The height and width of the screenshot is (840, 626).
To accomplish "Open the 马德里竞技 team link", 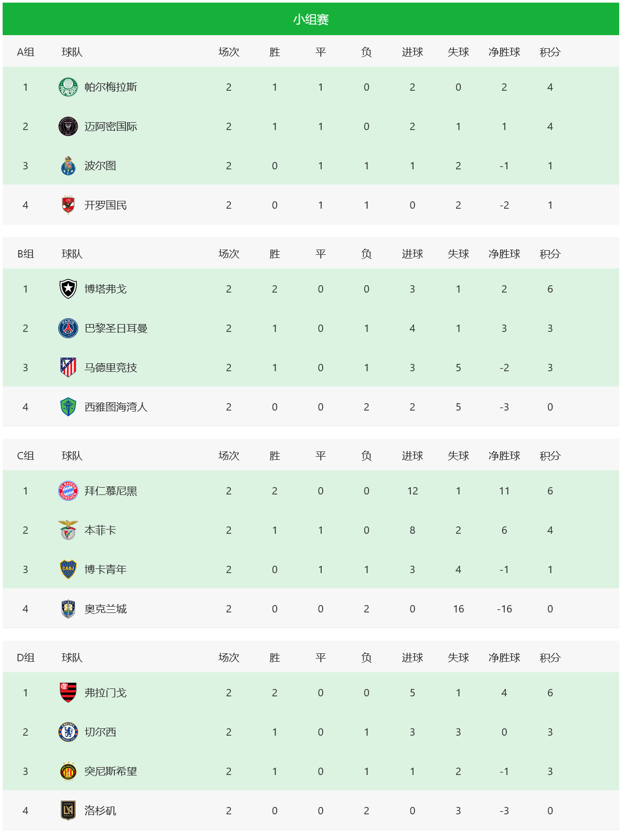I will coord(111,368).
